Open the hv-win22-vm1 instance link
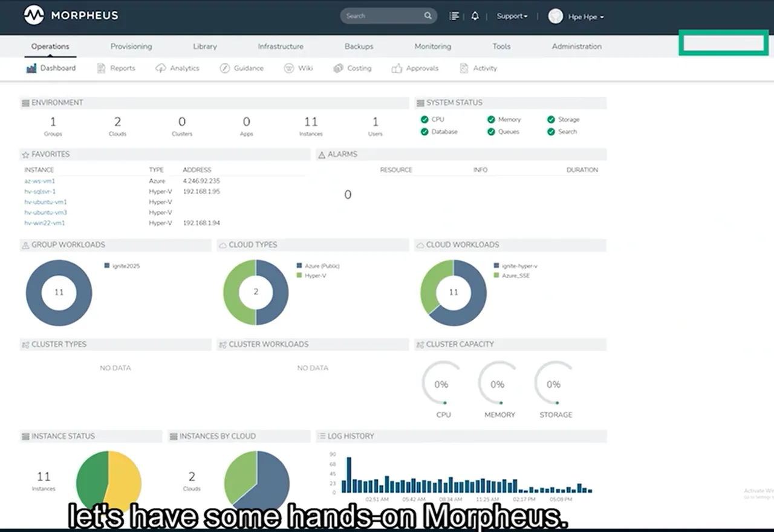This screenshot has width=774, height=532. [x=45, y=223]
